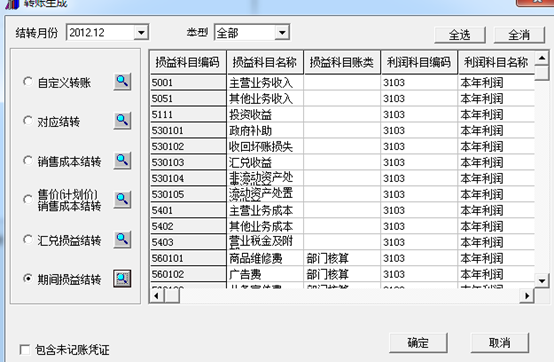
Task: Select the 销售成本结转 radio option
Action: (28, 160)
